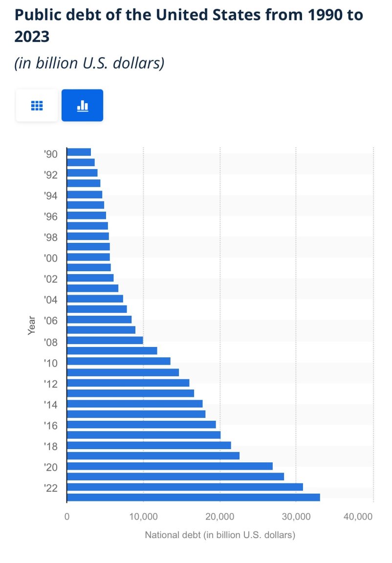Click the 2000 debt bar
Image resolution: width=392 pixels, height=563 pixels.
pyautogui.click(x=88, y=257)
